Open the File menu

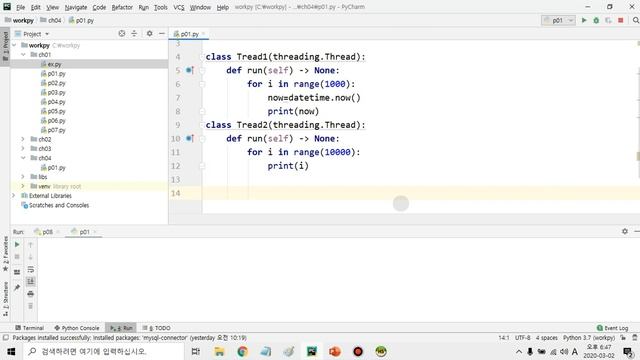pyautogui.click(x=20, y=7)
